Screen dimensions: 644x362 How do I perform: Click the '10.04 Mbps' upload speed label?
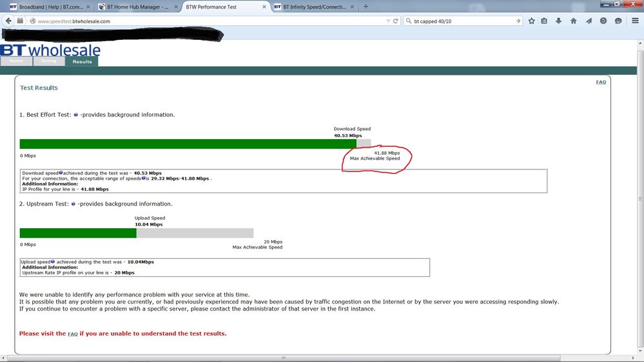tap(149, 225)
